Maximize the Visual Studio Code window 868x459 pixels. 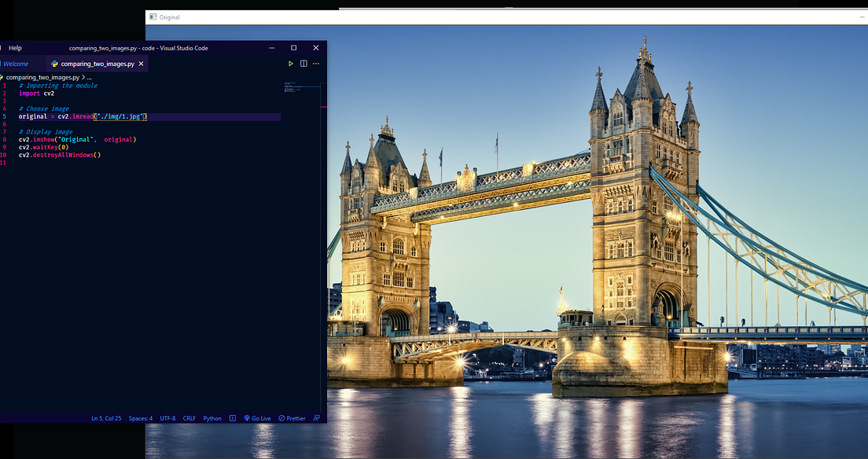click(x=294, y=48)
